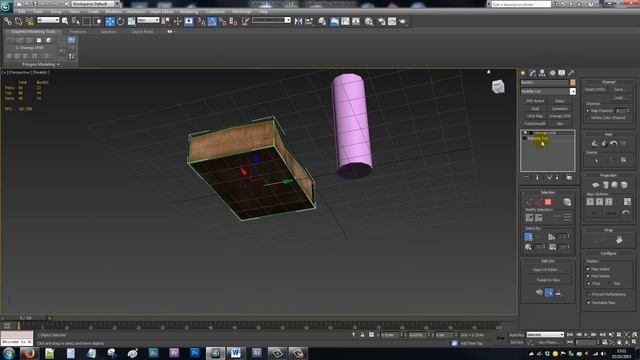
Task: Click the Mirror tool icon
Action: [x=298, y=21]
